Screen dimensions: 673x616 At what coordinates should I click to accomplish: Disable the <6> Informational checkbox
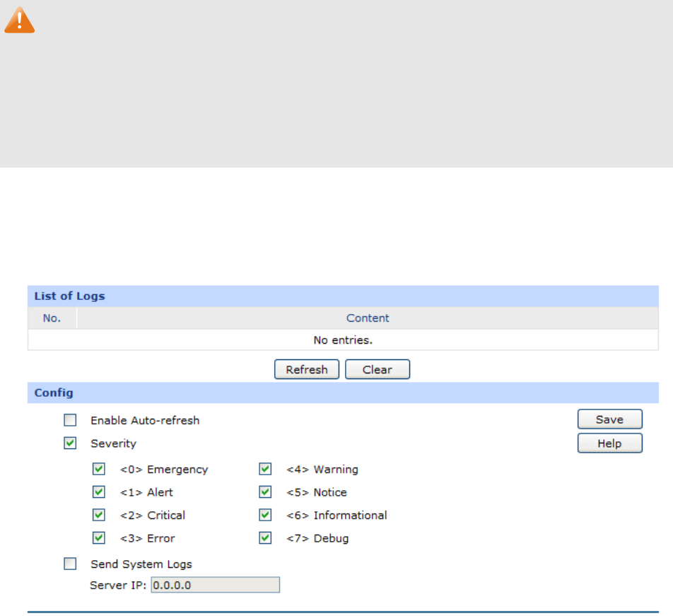tap(265, 515)
